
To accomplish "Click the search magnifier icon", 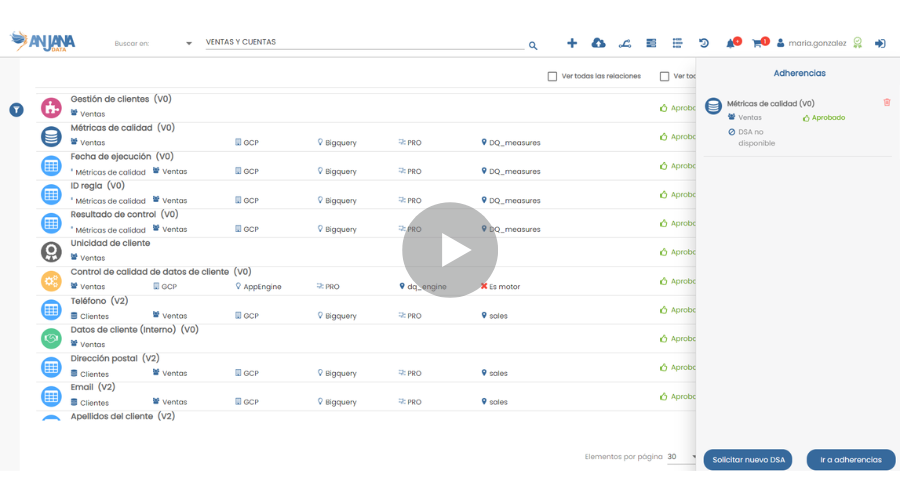I will [x=533, y=45].
